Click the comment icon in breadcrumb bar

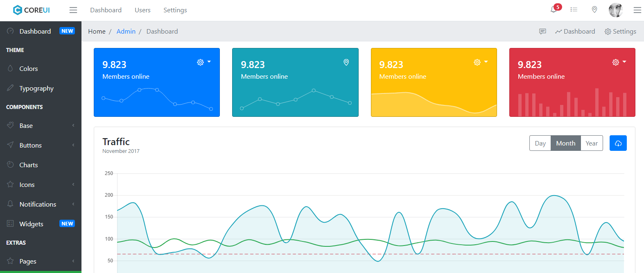pyautogui.click(x=542, y=32)
